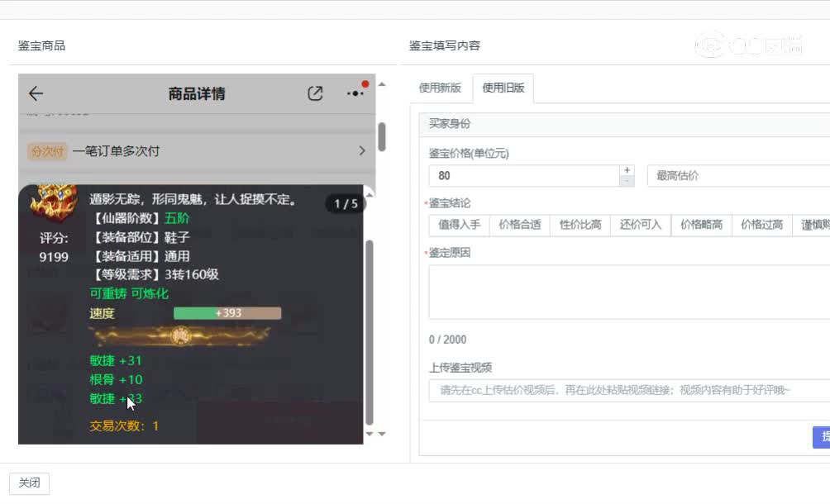Click the 【装备部位】鞋子 line
Image resolution: width=830 pixels, height=504 pixels.
click(141, 237)
